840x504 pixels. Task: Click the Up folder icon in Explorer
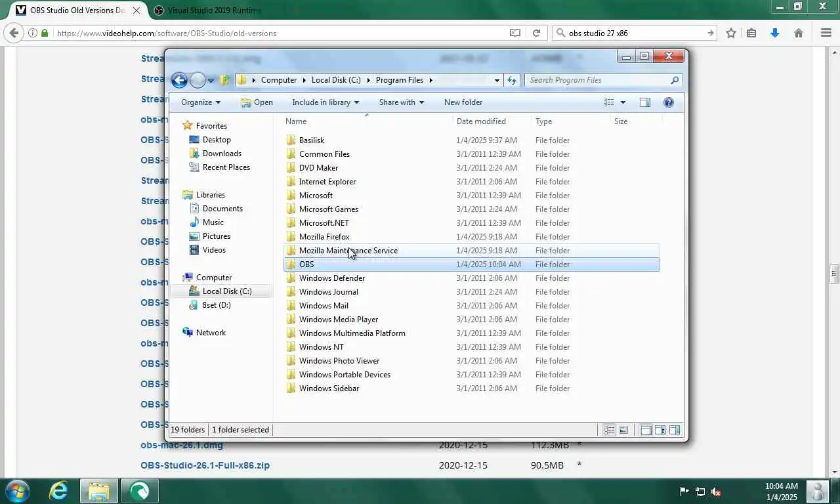click(225, 80)
